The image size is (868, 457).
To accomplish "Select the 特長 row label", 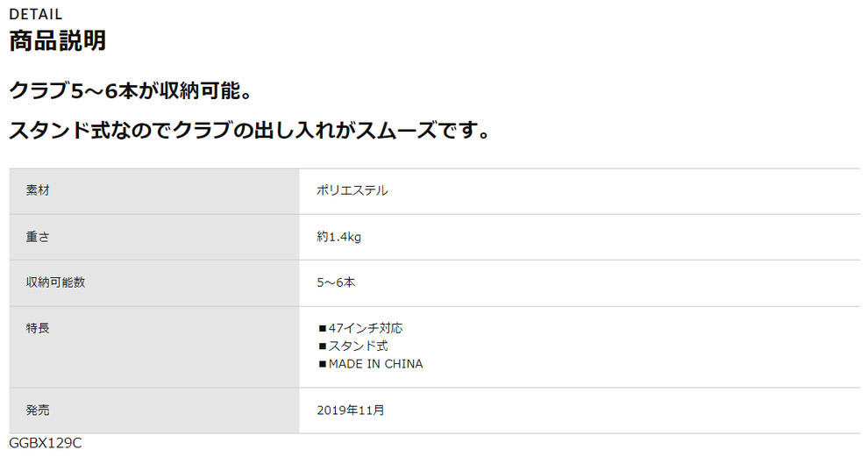I will click(x=38, y=328).
